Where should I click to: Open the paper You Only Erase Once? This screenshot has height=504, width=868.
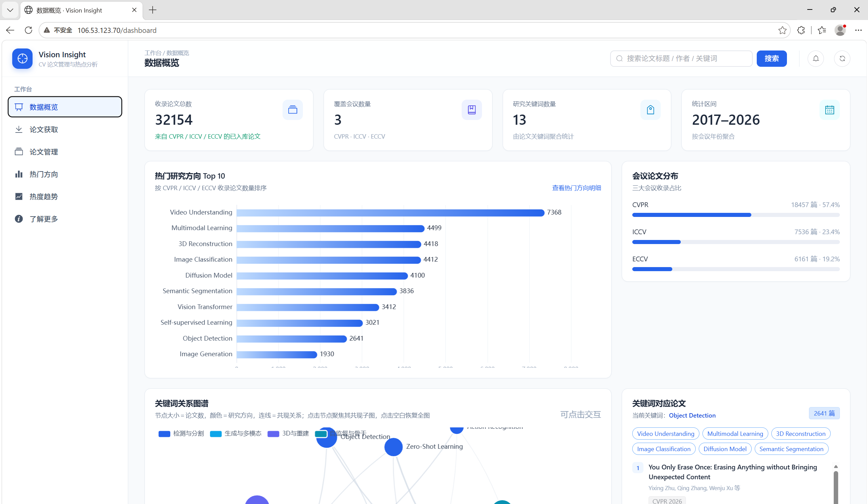(x=732, y=472)
